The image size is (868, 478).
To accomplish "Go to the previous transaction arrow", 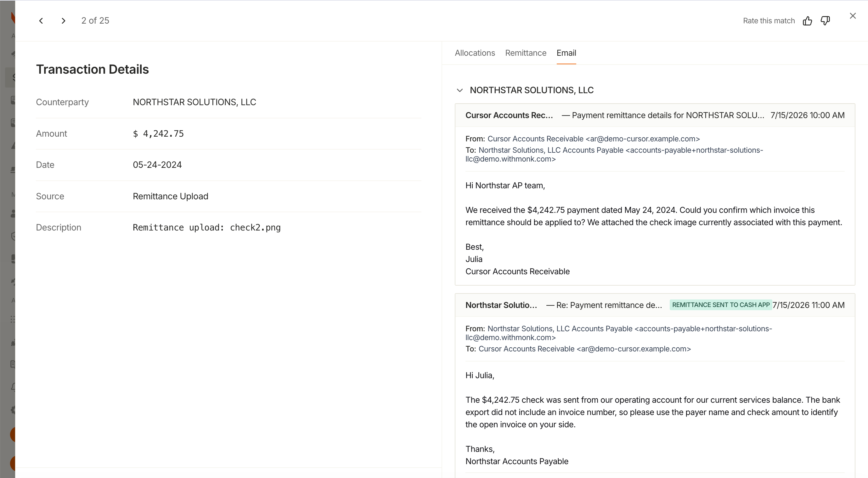I will [x=41, y=21].
